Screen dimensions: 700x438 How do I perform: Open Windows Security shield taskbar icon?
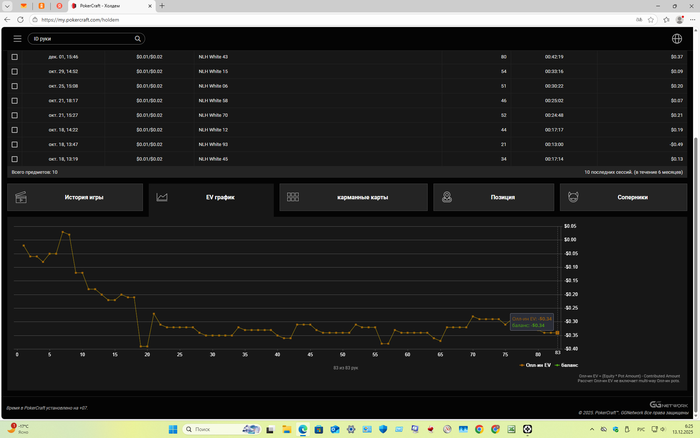tap(383, 429)
